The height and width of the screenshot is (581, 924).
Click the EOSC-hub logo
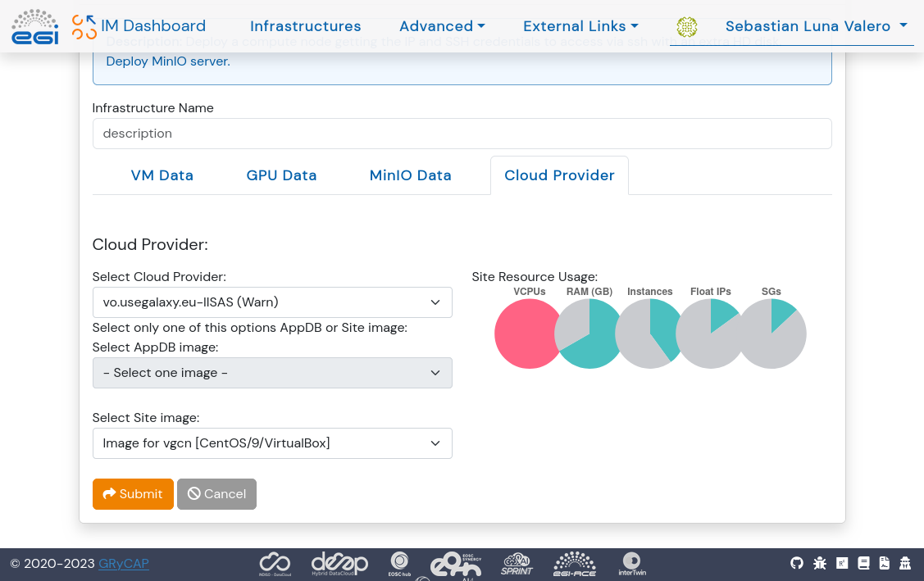(x=399, y=564)
